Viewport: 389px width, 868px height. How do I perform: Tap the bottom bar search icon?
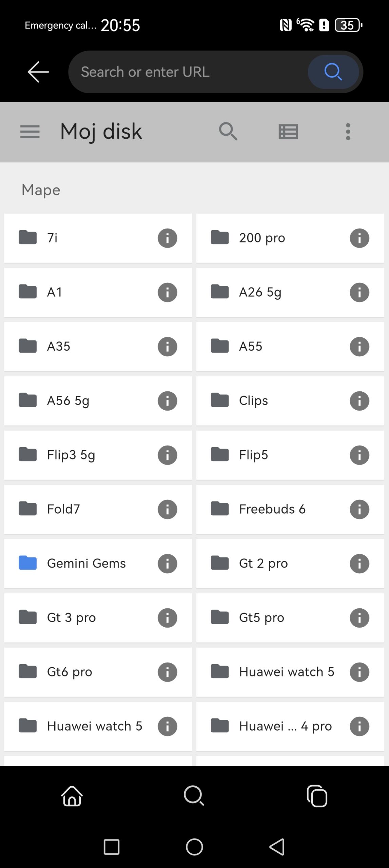[194, 795]
